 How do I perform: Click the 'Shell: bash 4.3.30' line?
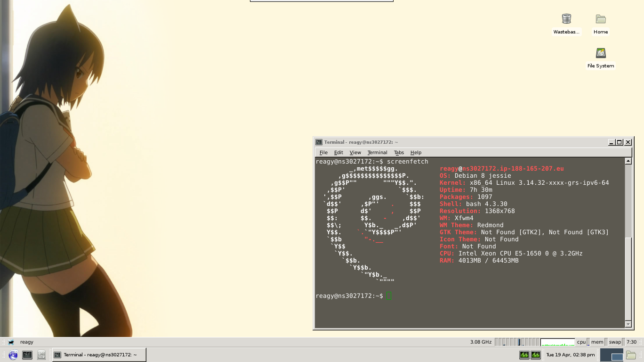point(474,204)
